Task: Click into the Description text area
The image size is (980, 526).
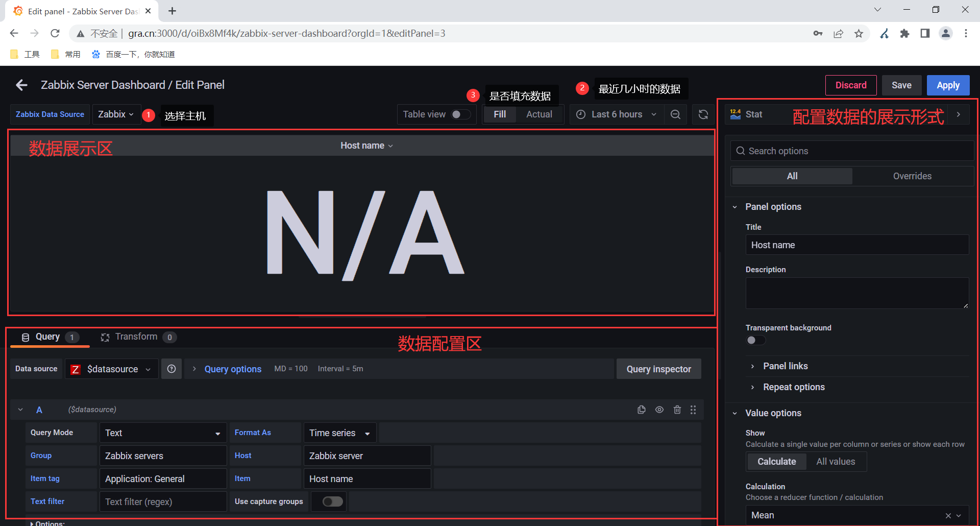Action: (857, 293)
